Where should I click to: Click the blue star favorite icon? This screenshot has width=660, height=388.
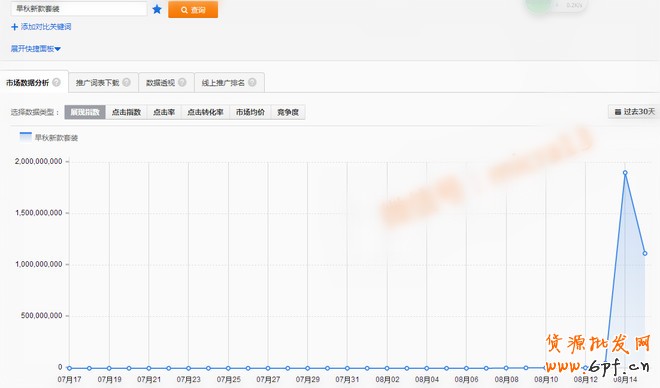click(x=157, y=9)
